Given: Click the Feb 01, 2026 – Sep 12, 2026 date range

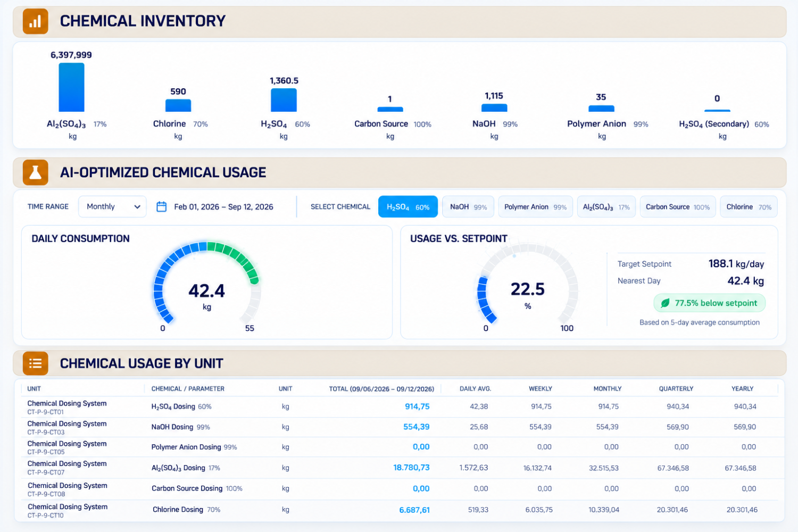Looking at the screenshot, I should pos(223,207).
